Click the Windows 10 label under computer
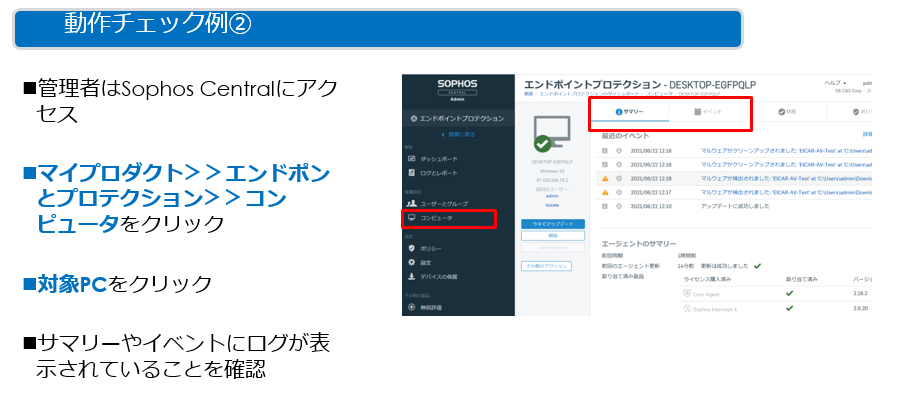Screen dimensions: 904x401 click(552, 172)
